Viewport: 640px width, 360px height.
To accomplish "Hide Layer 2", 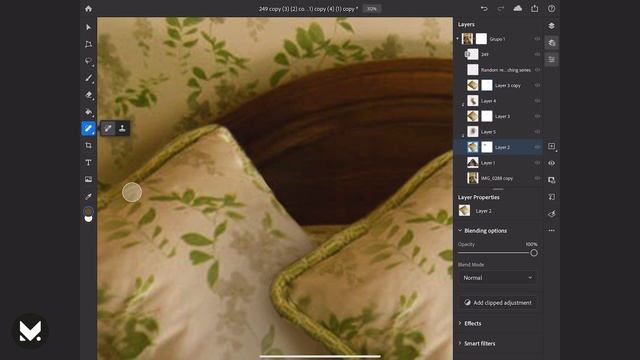I will 537,147.
